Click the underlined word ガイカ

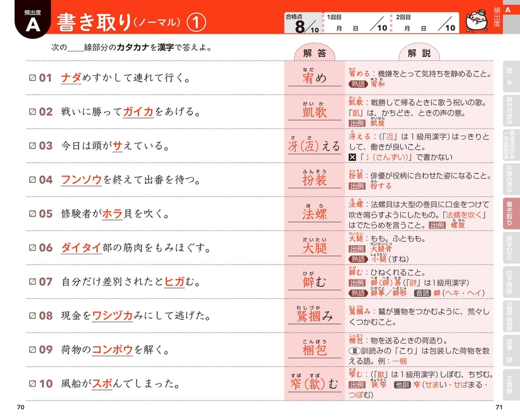138,112
